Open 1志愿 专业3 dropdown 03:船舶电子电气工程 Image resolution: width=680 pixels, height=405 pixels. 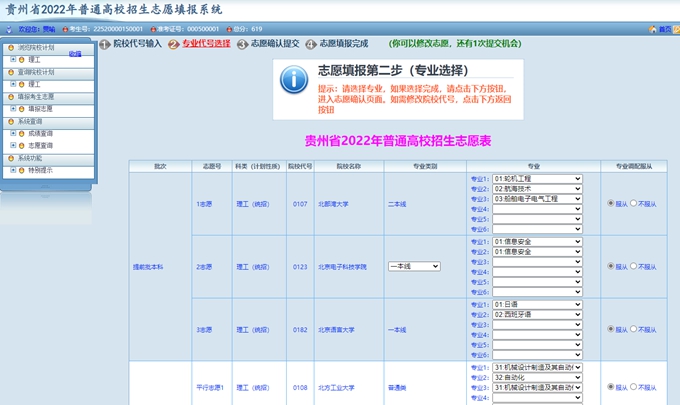pos(537,199)
